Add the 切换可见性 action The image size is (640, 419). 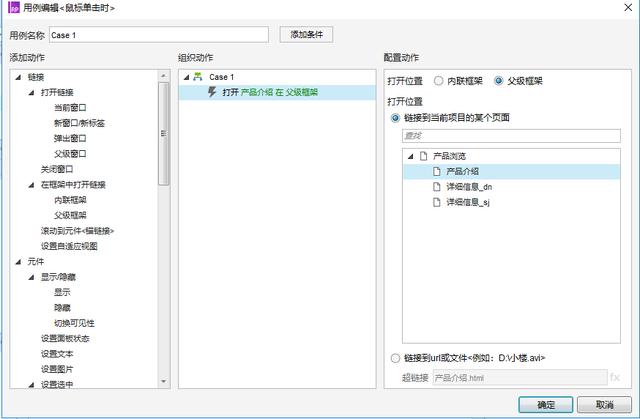[74, 324]
